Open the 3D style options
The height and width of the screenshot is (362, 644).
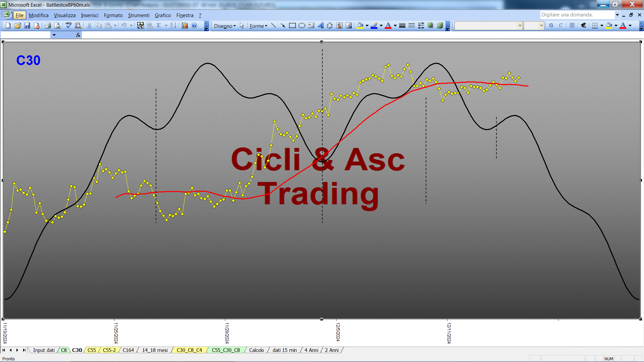click(x=440, y=25)
